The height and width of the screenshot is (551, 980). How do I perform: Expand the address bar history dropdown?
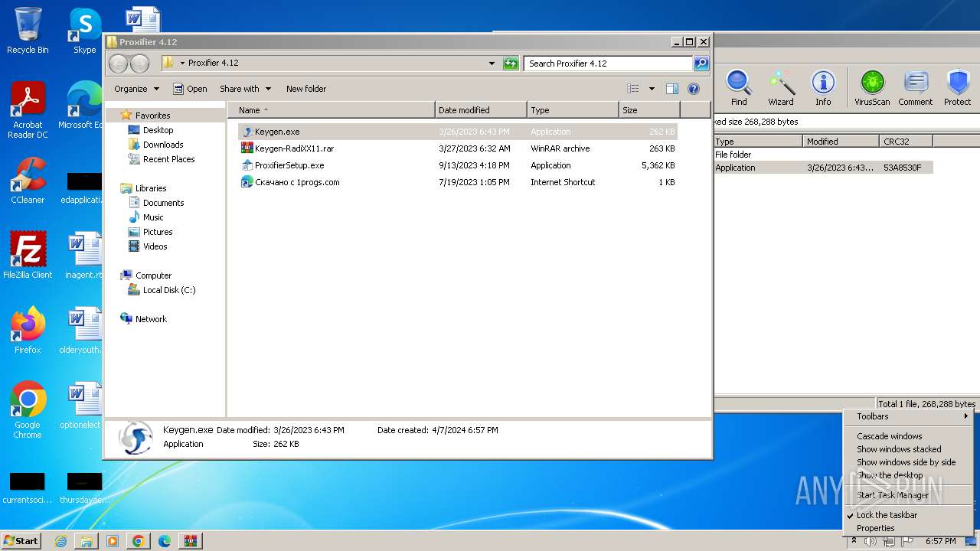(492, 64)
